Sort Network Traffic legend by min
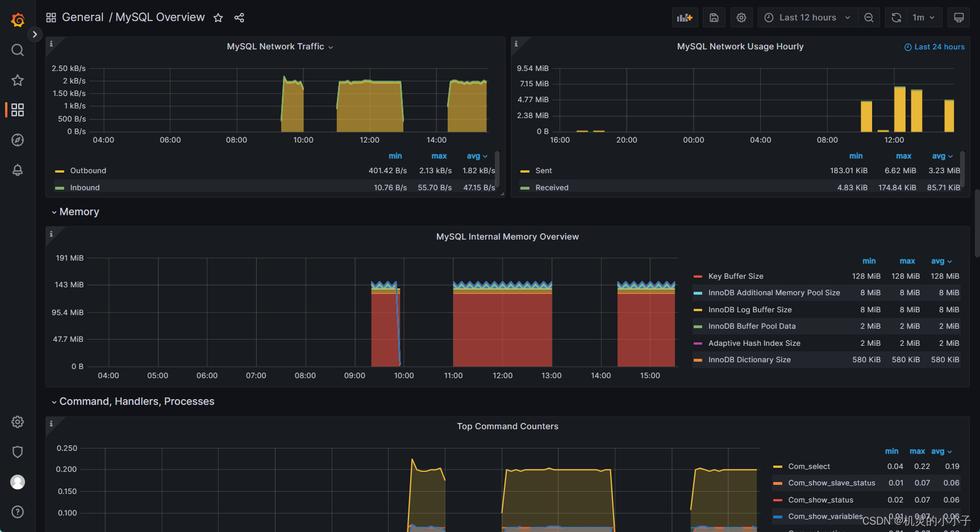The width and height of the screenshot is (980, 532). [x=395, y=156]
